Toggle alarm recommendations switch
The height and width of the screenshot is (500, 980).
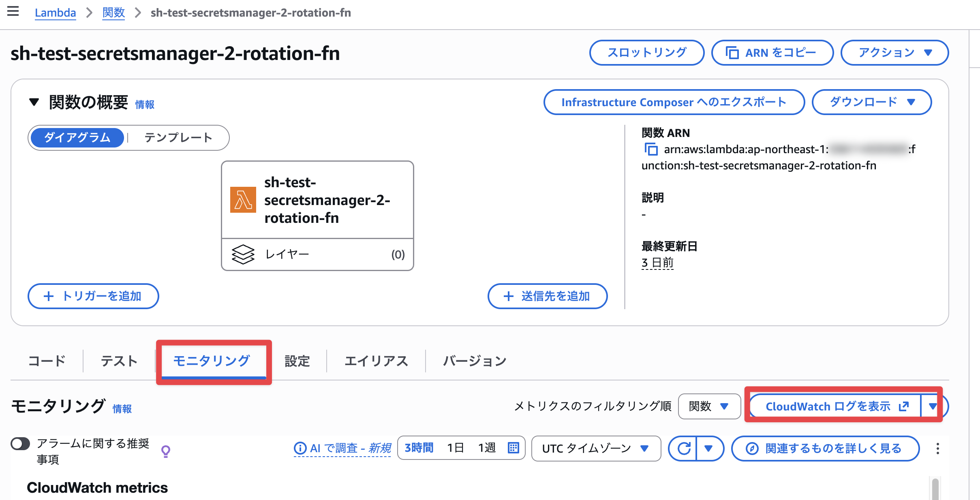(20, 444)
